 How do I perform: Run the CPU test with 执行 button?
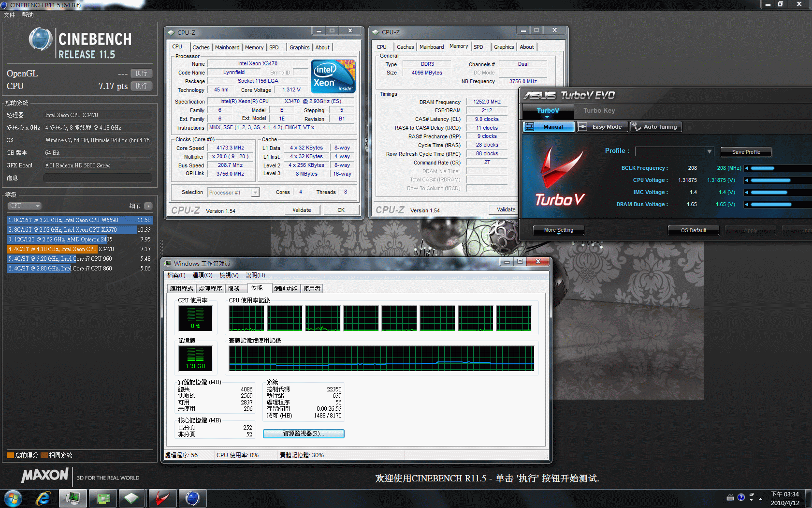coord(141,86)
